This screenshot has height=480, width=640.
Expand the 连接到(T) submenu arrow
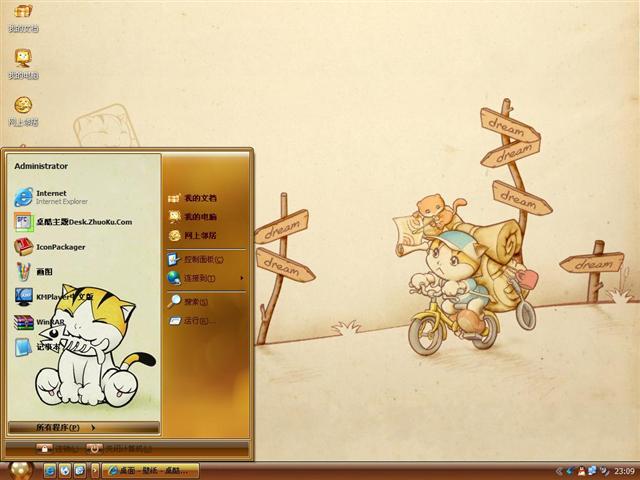(242, 278)
